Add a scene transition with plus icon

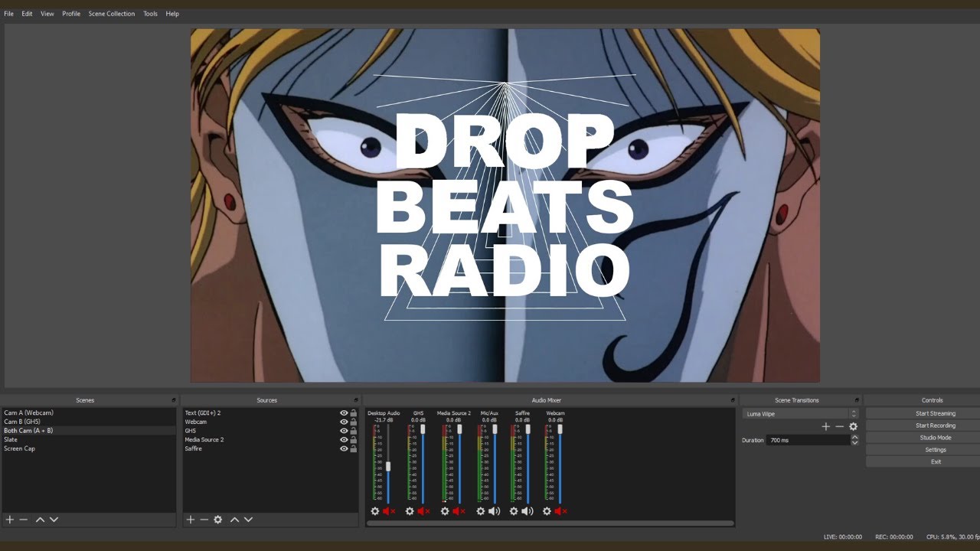point(825,427)
